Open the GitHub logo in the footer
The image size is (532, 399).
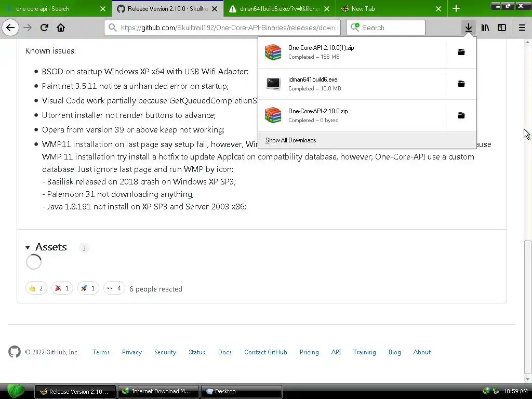tap(14, 352)
